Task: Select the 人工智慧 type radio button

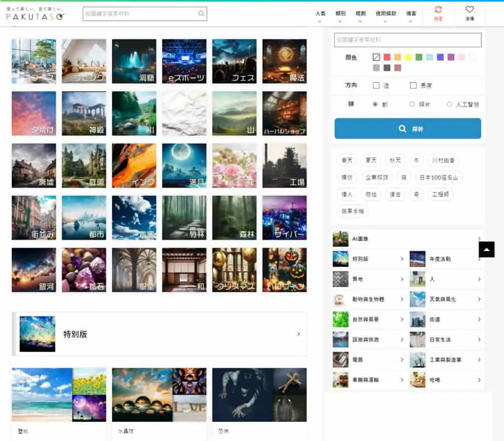Action: coord(449,104)
